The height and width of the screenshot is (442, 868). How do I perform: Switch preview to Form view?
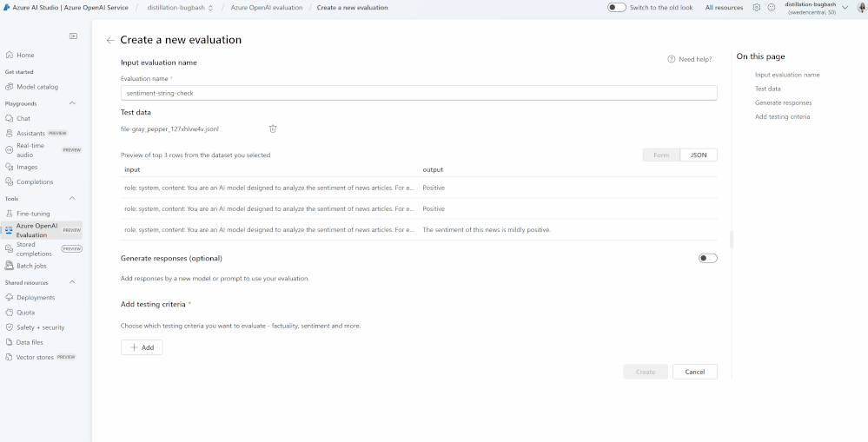click(661, 155)
